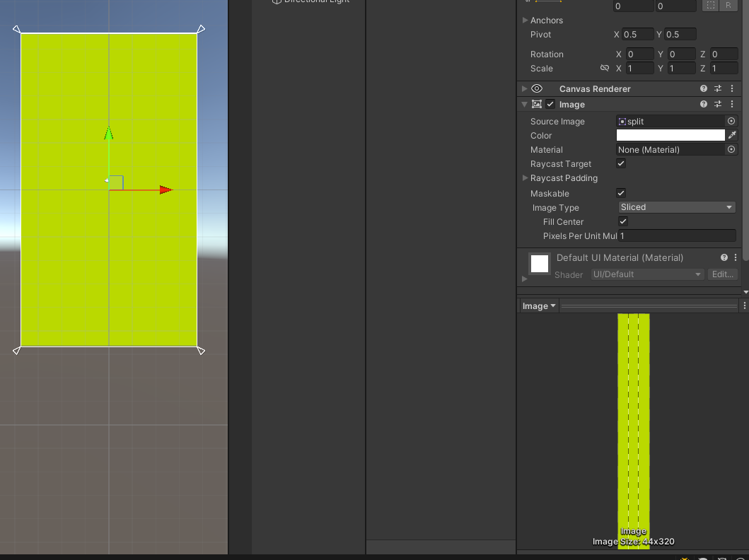Click the Color white swatch
Screen dimensions: 749x560
point(670,136)
